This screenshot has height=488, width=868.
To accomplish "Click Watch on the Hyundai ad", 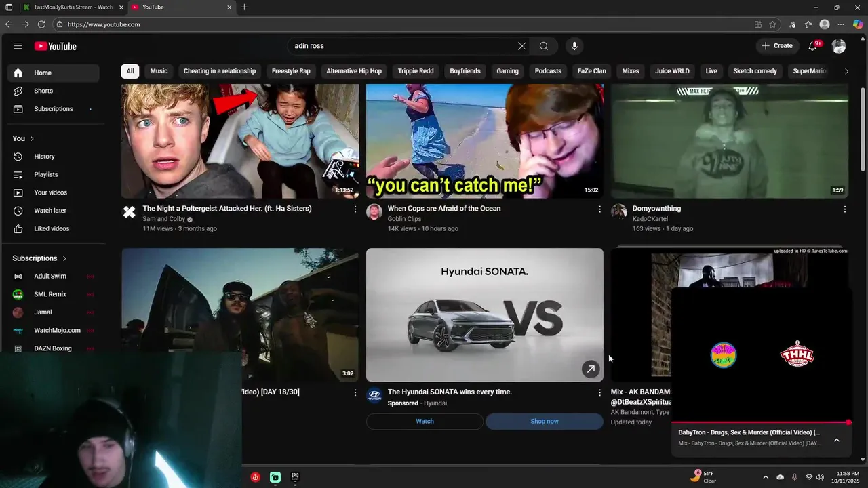I will pyautogui.click(x=425, y=422).
